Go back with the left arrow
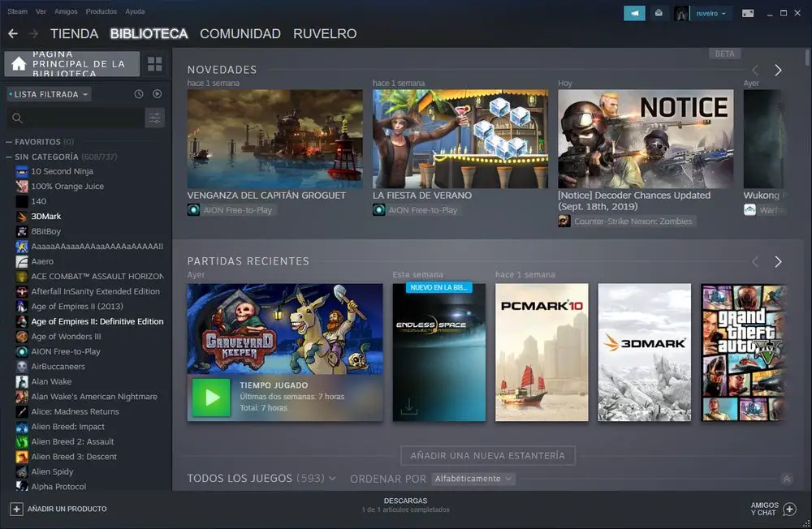 point(13,33)
